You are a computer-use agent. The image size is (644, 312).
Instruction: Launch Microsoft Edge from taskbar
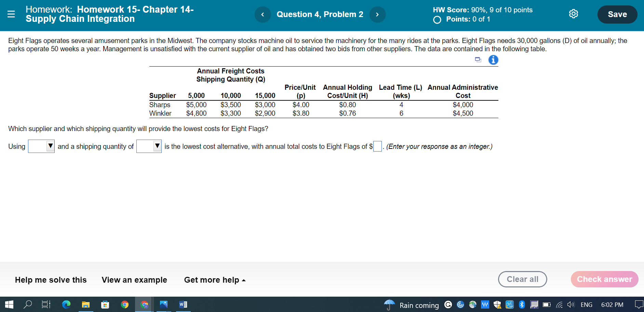coord(66,304)
